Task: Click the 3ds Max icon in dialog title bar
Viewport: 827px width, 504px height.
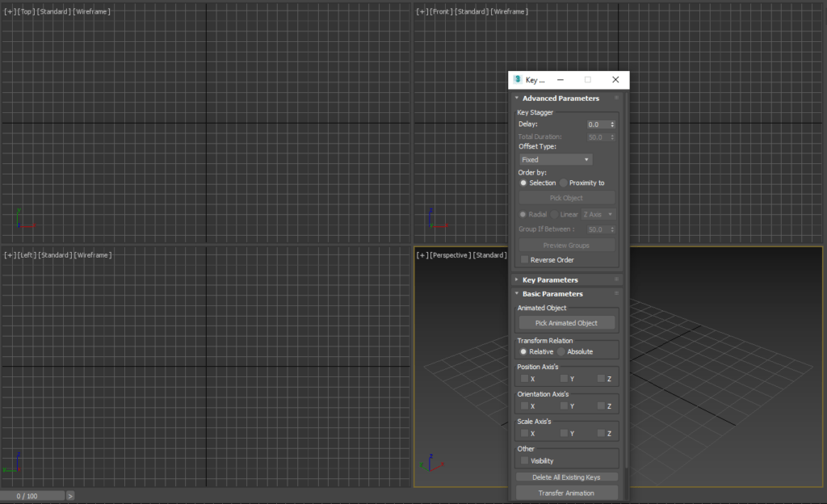Action: click(518, 80)
